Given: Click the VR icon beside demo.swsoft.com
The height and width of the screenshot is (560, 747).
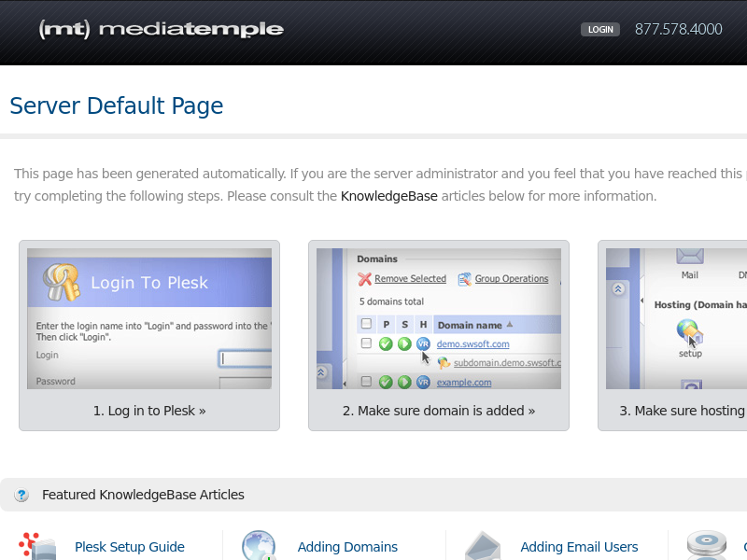Looking at the screenshot, I should (x=423, y=343).
